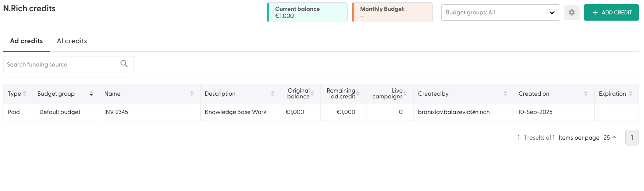Open the gear settings icon
Viewport: 644px width, 191px height.
pos(572,12)
